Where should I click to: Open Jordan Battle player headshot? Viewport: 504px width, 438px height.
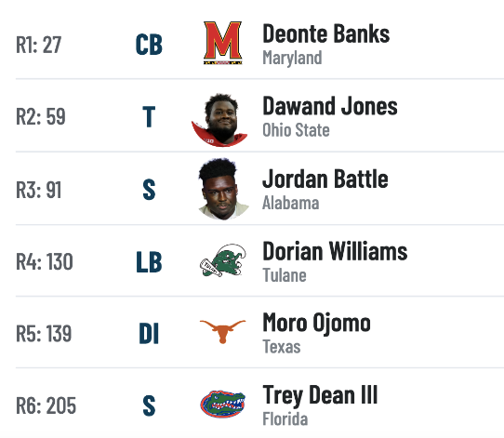click(x=223, y=189)
